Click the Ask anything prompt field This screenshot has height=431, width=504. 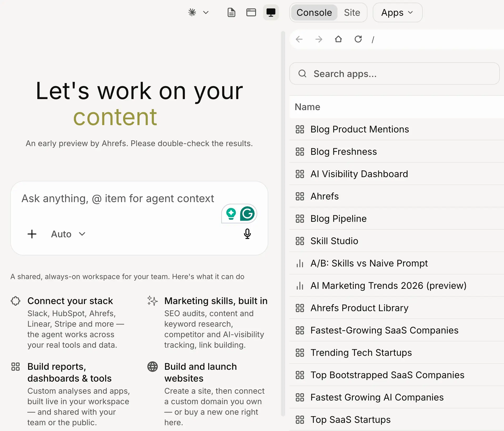point(118,199)
